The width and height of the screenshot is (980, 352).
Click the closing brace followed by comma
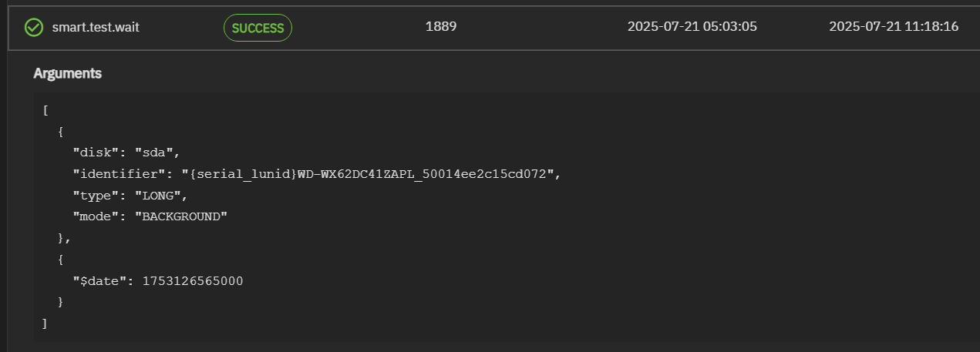point(64,238)
